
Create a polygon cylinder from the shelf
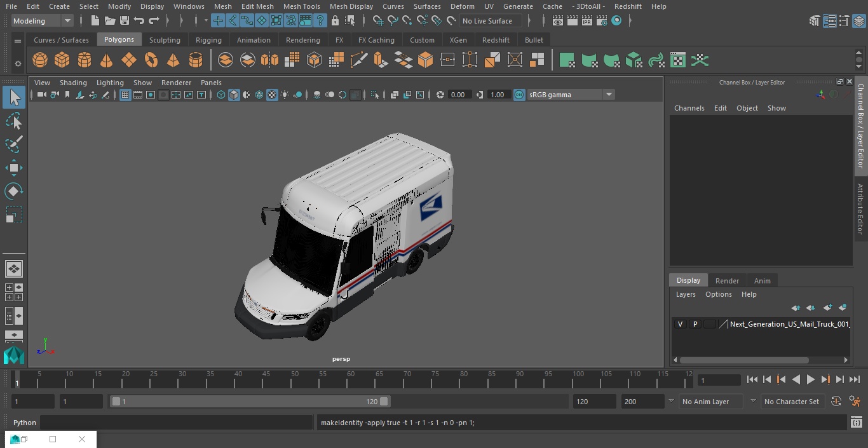click(85, 60)
